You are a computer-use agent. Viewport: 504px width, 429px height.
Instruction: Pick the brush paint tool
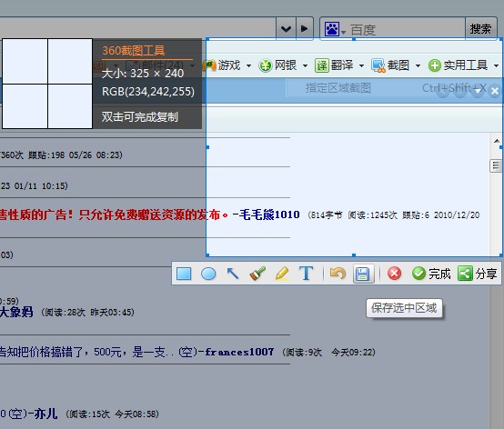click(257, 274)
